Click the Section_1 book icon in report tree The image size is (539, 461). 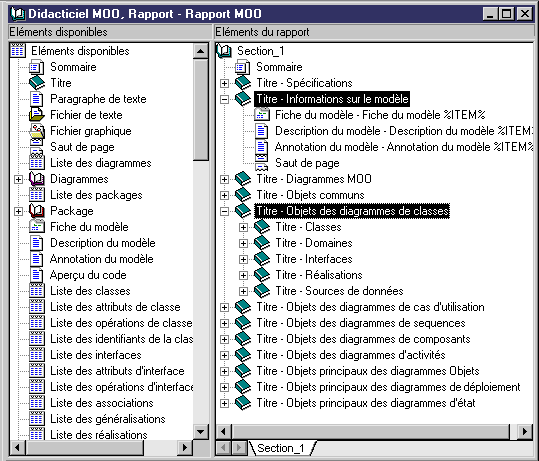(x=224, y=51)
